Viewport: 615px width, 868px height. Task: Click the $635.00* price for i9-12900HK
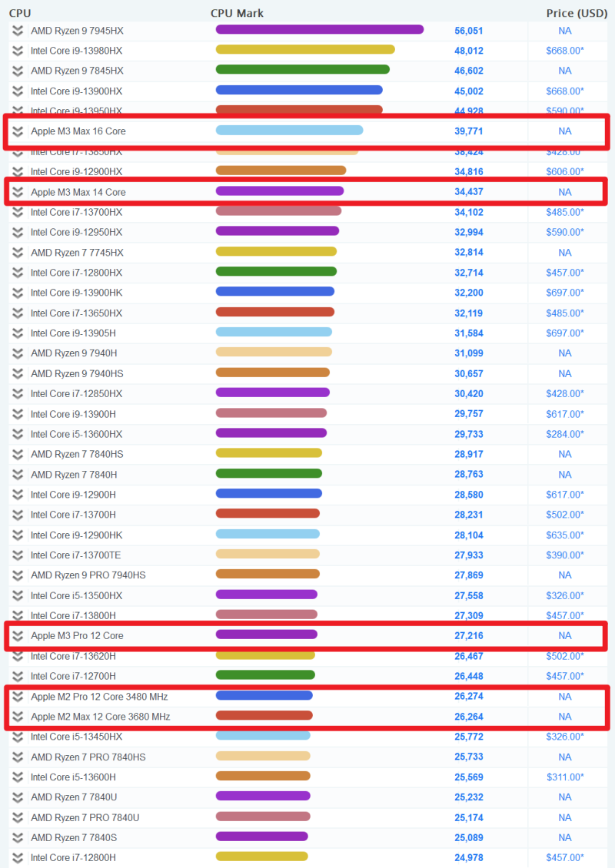pos(564,535)
